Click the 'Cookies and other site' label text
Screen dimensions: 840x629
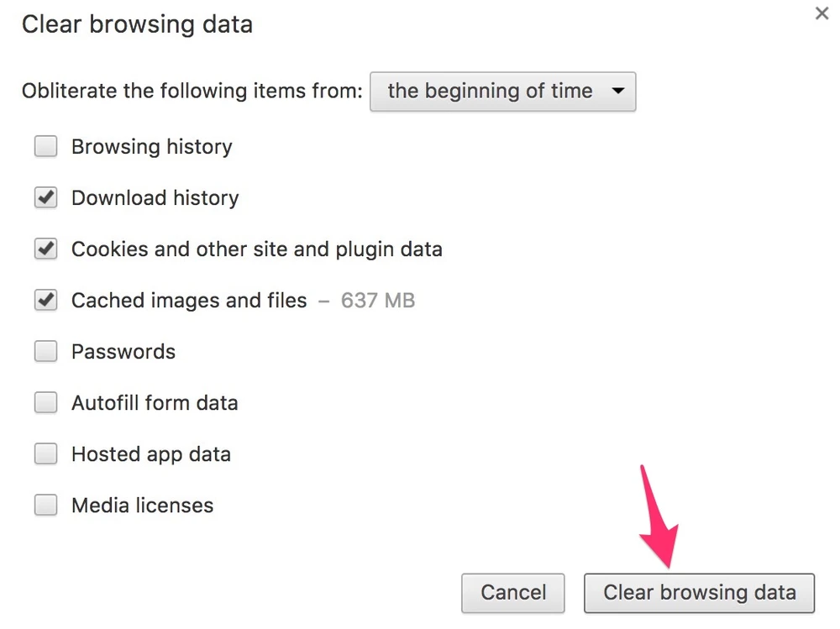coord(256,249)
